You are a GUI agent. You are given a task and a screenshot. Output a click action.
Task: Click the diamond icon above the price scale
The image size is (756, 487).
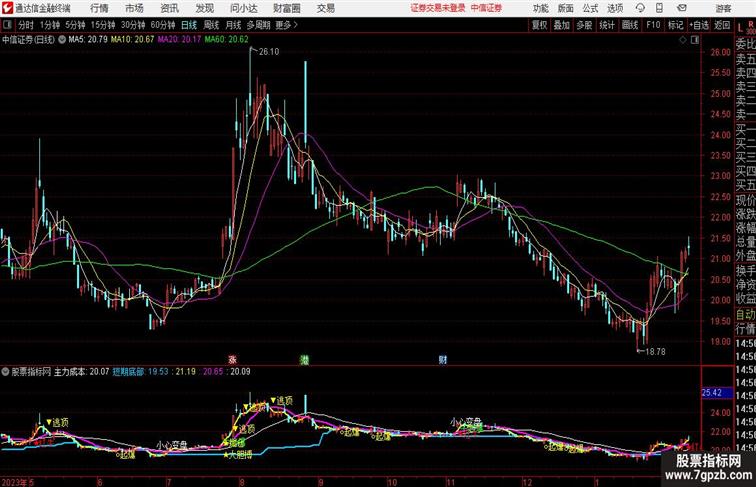[x=682, y=40]
